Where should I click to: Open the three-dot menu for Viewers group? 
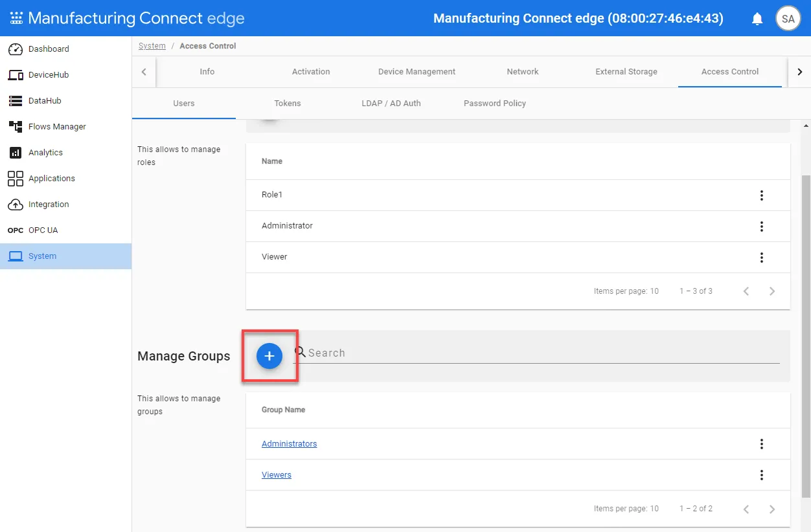(x=762, y=475)
